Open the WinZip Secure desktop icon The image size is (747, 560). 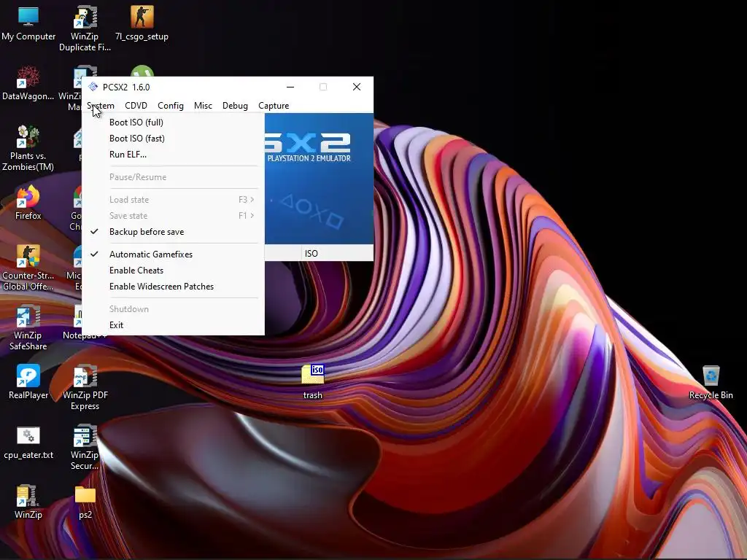(x=85, y=447)
